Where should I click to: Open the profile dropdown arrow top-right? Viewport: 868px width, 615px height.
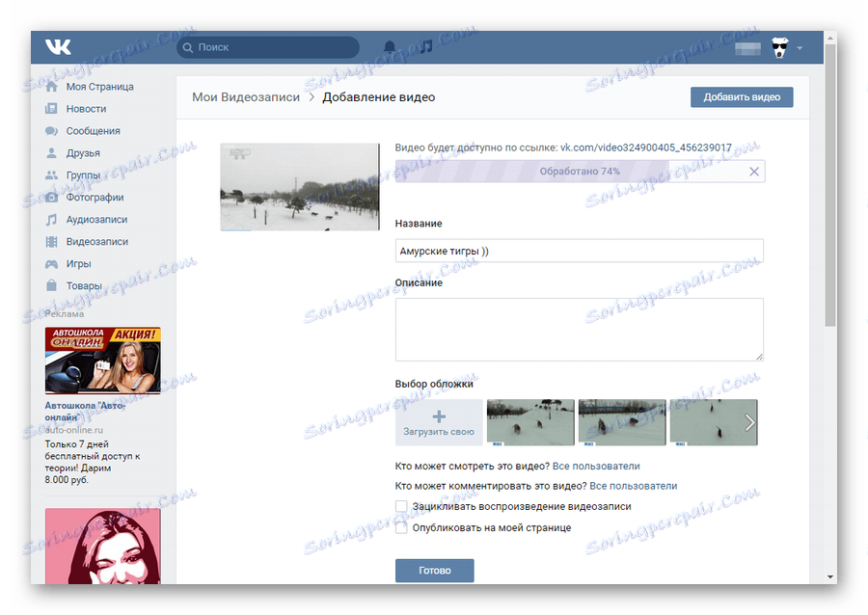799,46
